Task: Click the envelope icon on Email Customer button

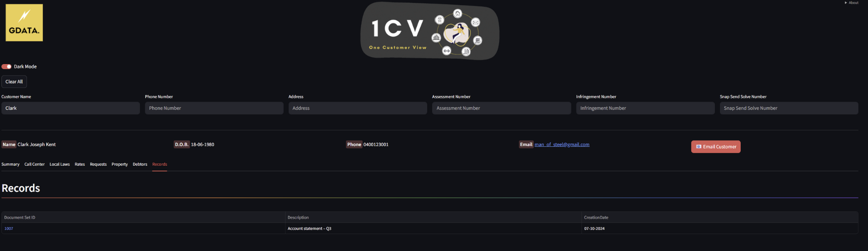Action: click(699, 147)
